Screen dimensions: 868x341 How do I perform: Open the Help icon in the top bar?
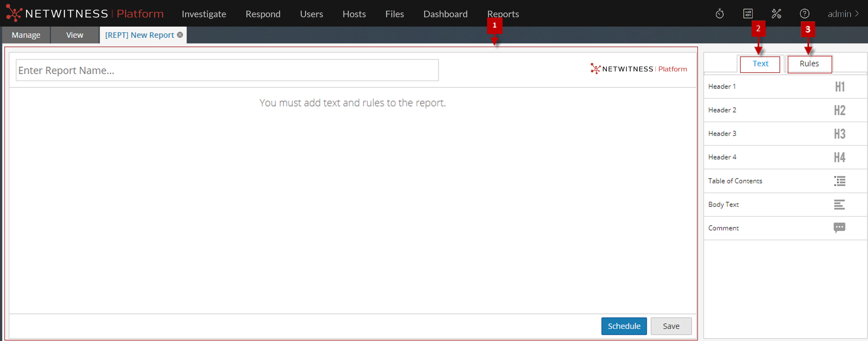coord(805,13)
